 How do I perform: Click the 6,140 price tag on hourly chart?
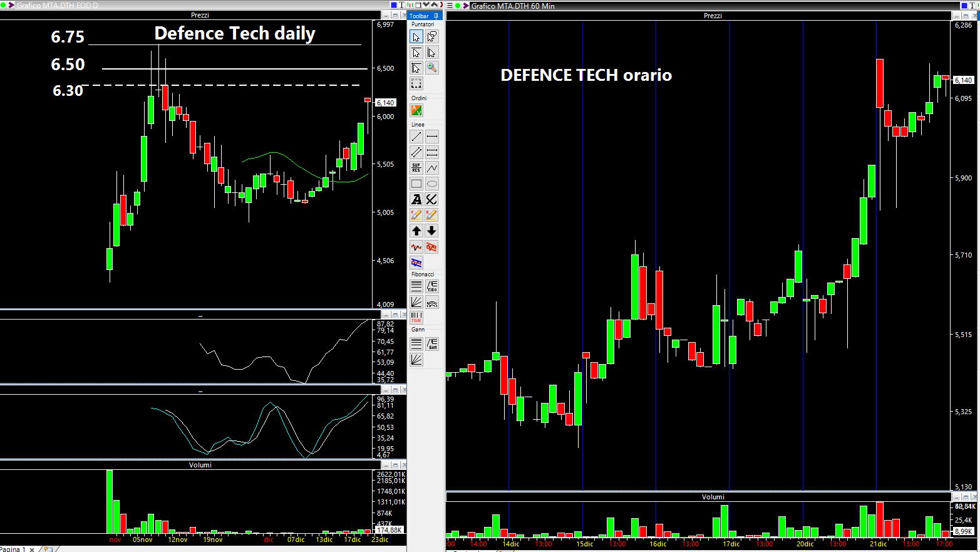click(963, 80)
